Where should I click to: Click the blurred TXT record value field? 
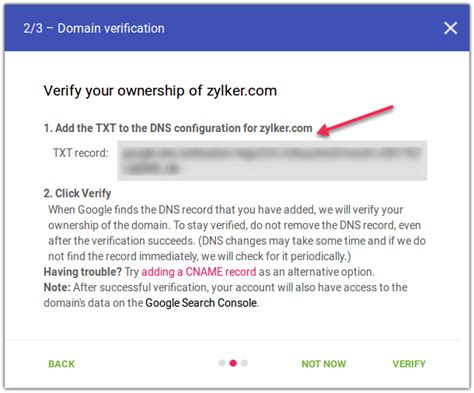[x=272, y=161]
